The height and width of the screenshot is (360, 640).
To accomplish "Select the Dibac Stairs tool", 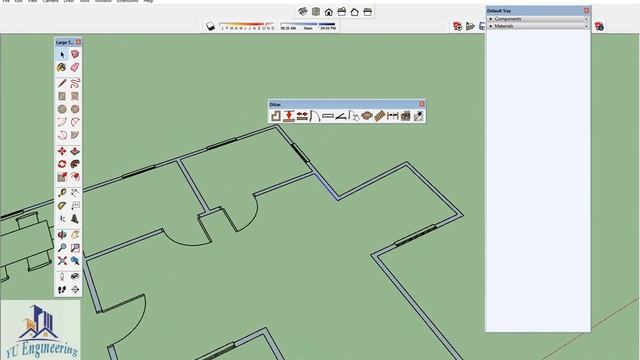I will tap(380, 116).
